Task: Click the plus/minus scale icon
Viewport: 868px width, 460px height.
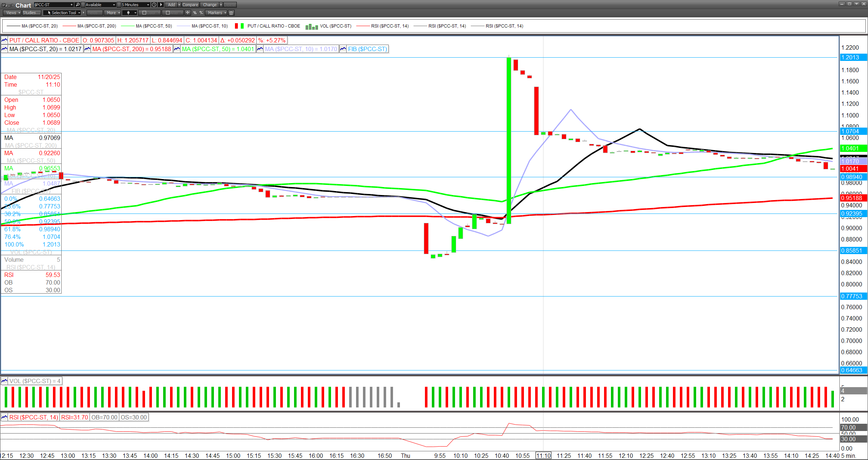Action: pos(201,13)
